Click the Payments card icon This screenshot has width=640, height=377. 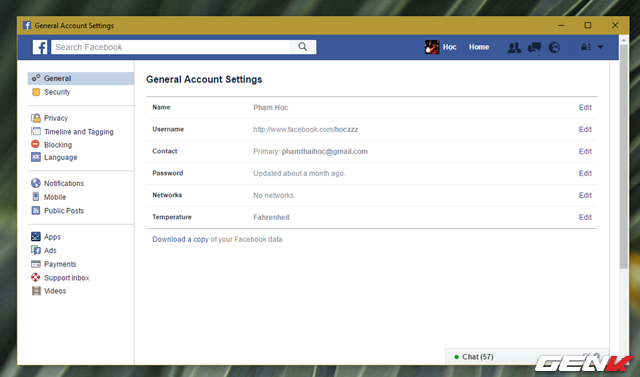click(36, 264)
